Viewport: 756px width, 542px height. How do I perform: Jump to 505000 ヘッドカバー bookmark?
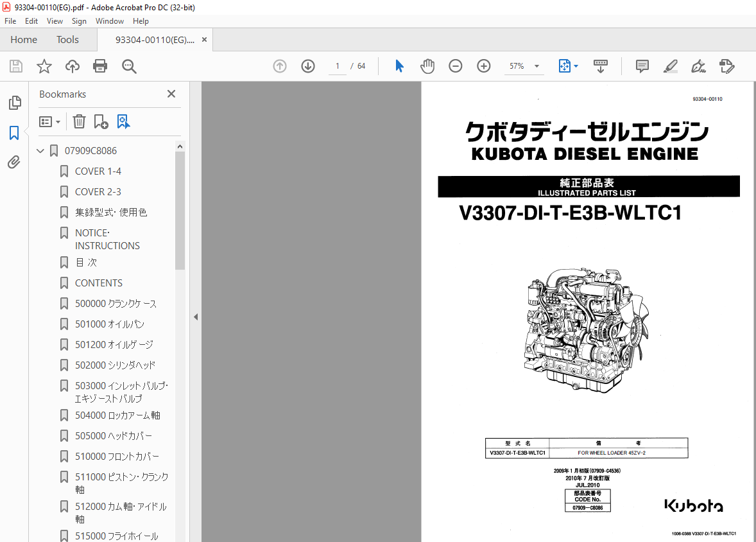(x=114, y=436)
